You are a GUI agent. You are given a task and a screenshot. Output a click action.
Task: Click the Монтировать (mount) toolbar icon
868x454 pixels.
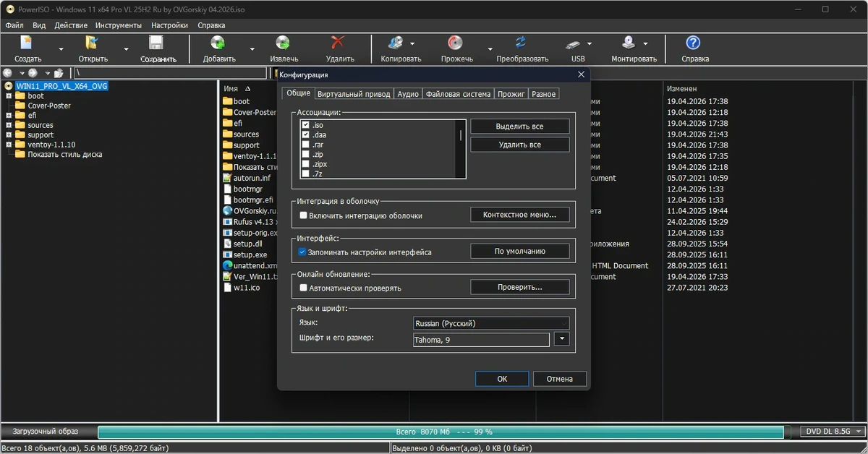(x=629, y=43)
